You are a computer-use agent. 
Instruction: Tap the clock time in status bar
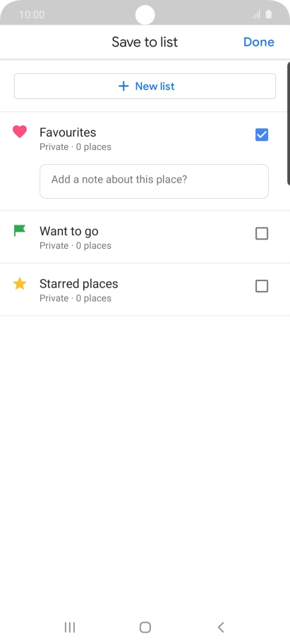(x=32, y=15)
